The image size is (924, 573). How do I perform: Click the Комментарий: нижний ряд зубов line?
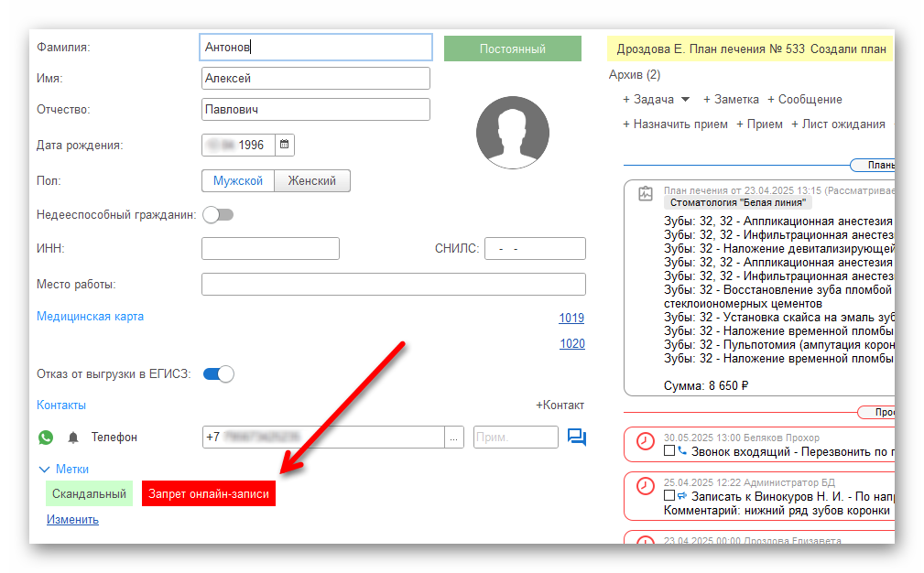point(777,511)
